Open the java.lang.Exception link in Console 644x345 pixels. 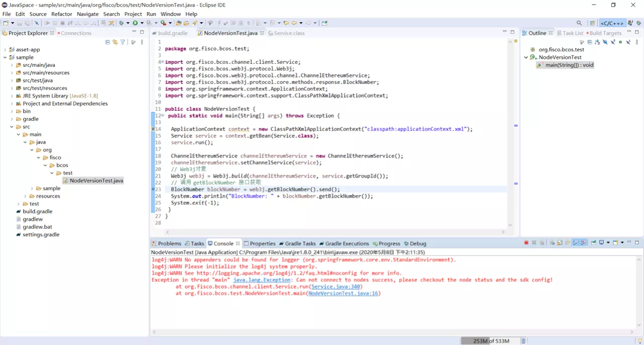tap(262, 280)
